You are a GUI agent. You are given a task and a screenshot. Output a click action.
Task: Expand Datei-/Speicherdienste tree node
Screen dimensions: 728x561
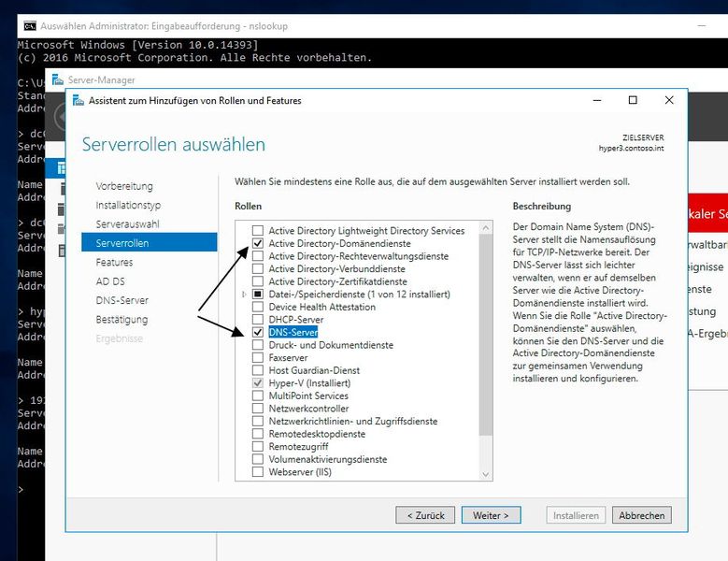244,294
